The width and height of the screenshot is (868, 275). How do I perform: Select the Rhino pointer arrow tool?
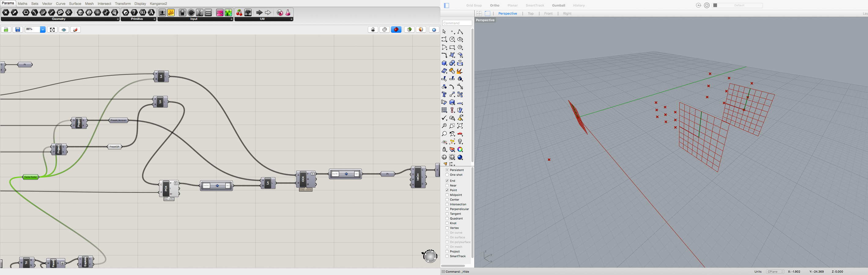445,32
